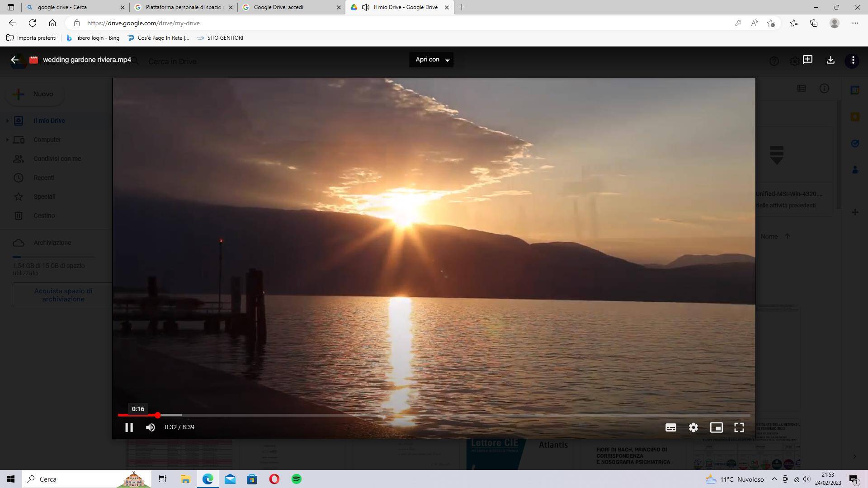This screenshot has width=868, height=488.
Task: Open the video quality settings gear
Action: click(693, 427)
